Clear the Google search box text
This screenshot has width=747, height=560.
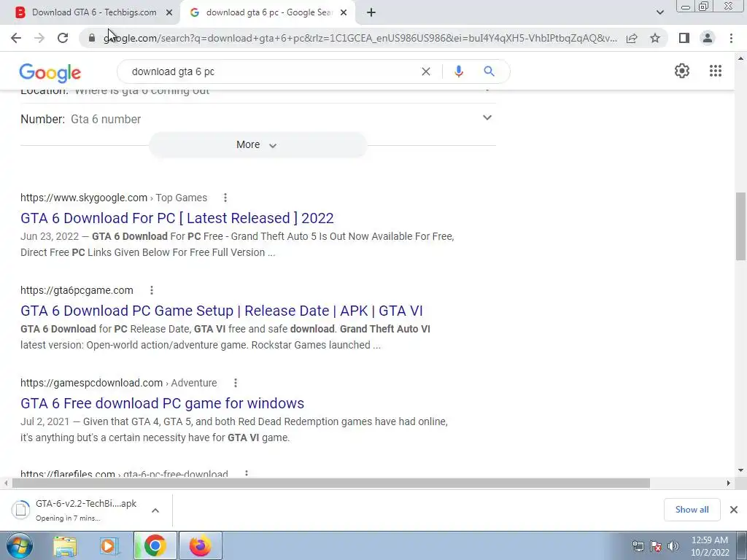(x=426, y=71)
